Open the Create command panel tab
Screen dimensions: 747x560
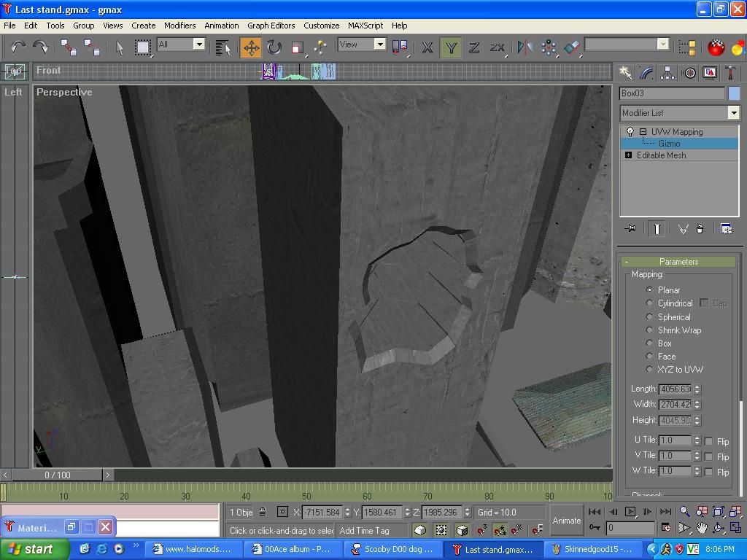[625, 73]
